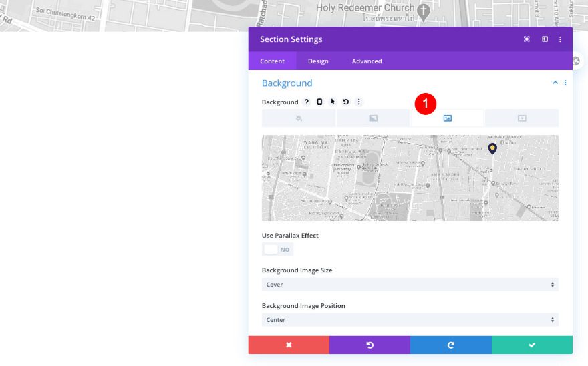Open the Background field's three-dot options
The height and width of the screenshot is (366, 588).
(x=359, y=102)
